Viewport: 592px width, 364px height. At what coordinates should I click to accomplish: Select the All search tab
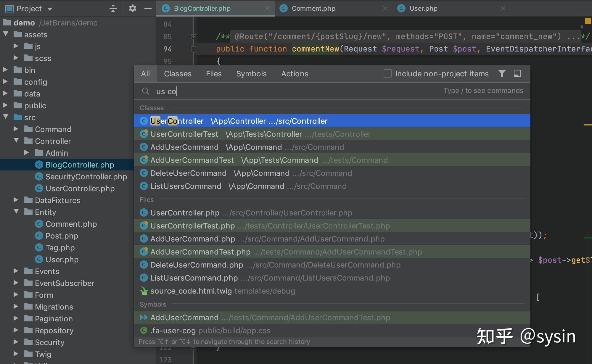(145, 74)
